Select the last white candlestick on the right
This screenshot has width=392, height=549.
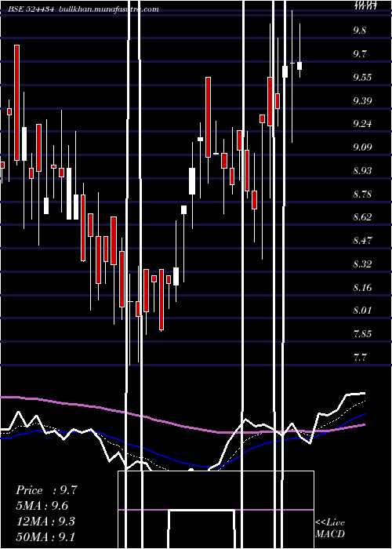tap(299, 66)
